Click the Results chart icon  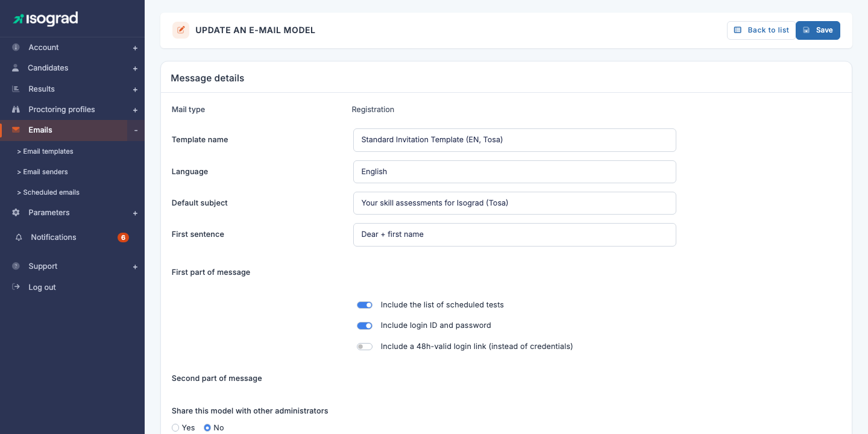coord(16,89)
